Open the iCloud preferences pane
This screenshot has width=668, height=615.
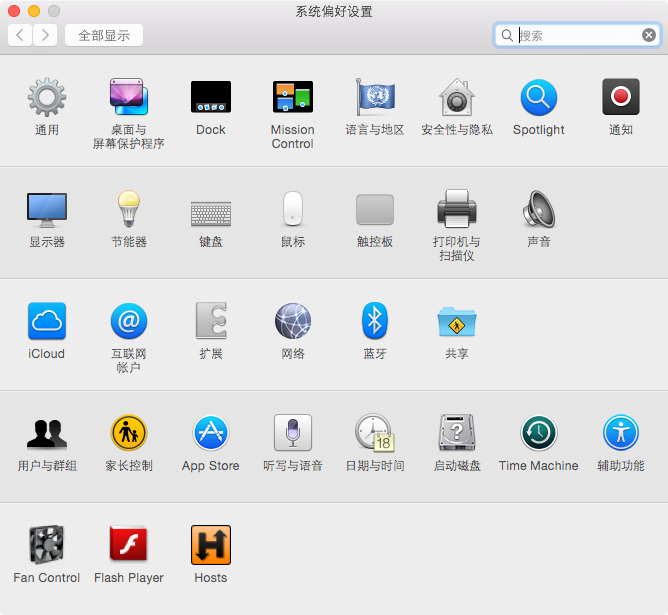[x=47, y=321]
